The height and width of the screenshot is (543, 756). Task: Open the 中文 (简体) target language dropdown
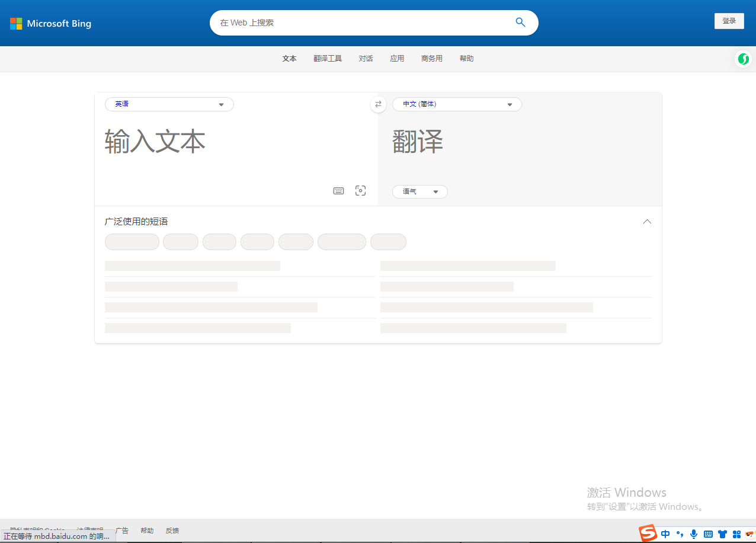coord(457,104)
